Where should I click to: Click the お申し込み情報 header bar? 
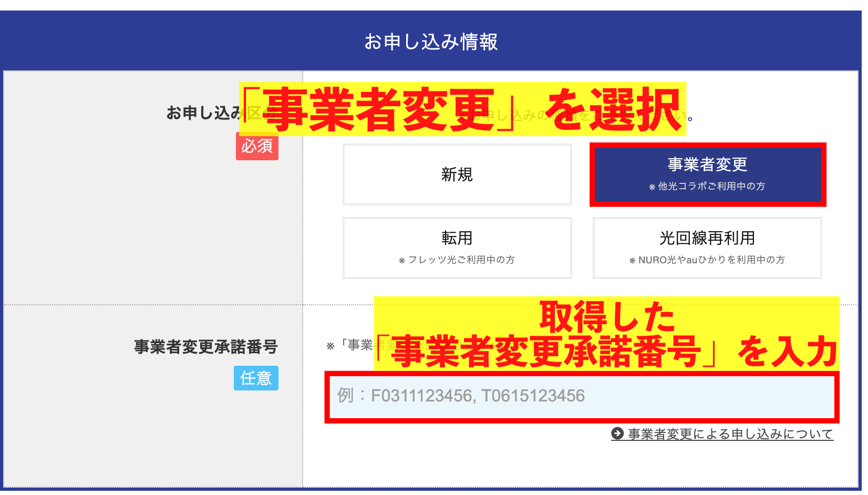click(x=433, y=40)
